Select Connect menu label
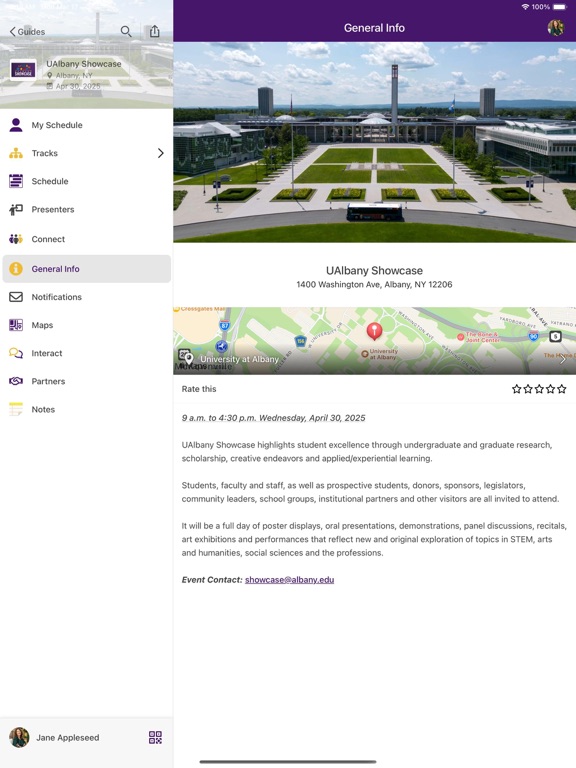576x768 pixels. 48,239
